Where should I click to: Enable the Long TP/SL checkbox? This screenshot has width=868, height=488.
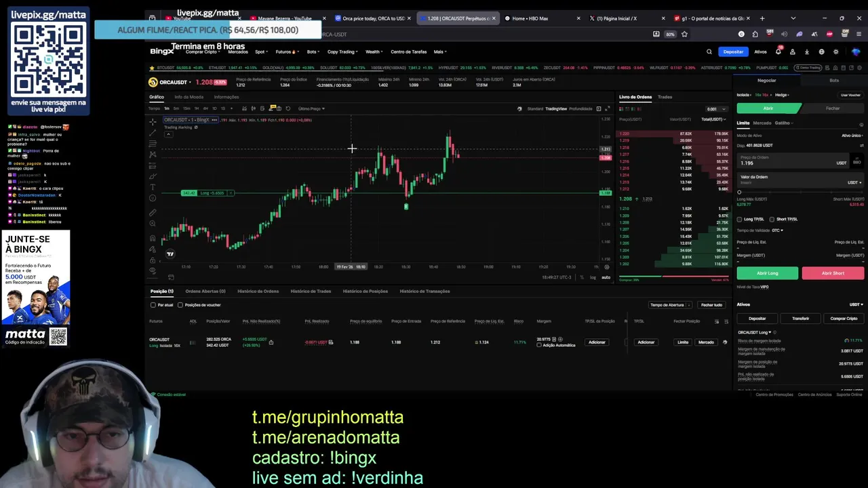[739, 219]
